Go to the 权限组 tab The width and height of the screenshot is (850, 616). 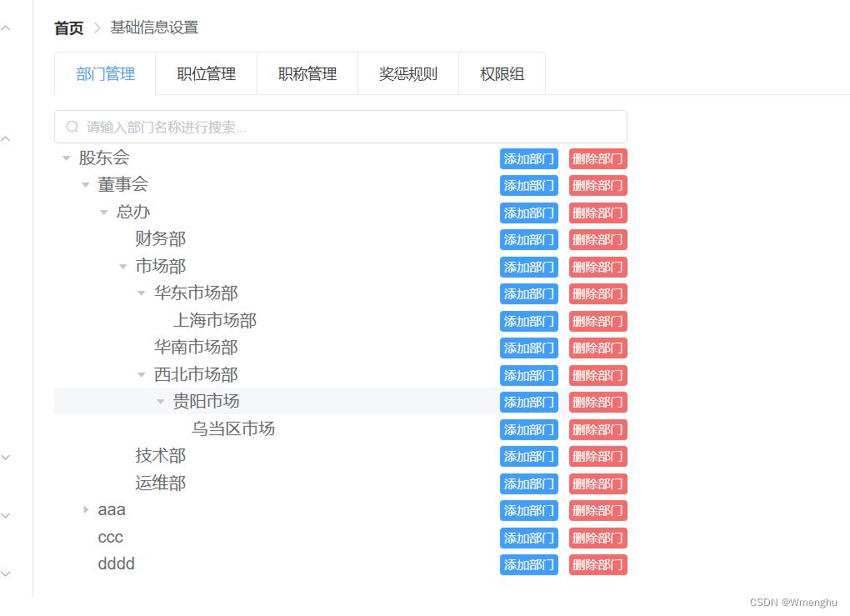coord(502,74)
